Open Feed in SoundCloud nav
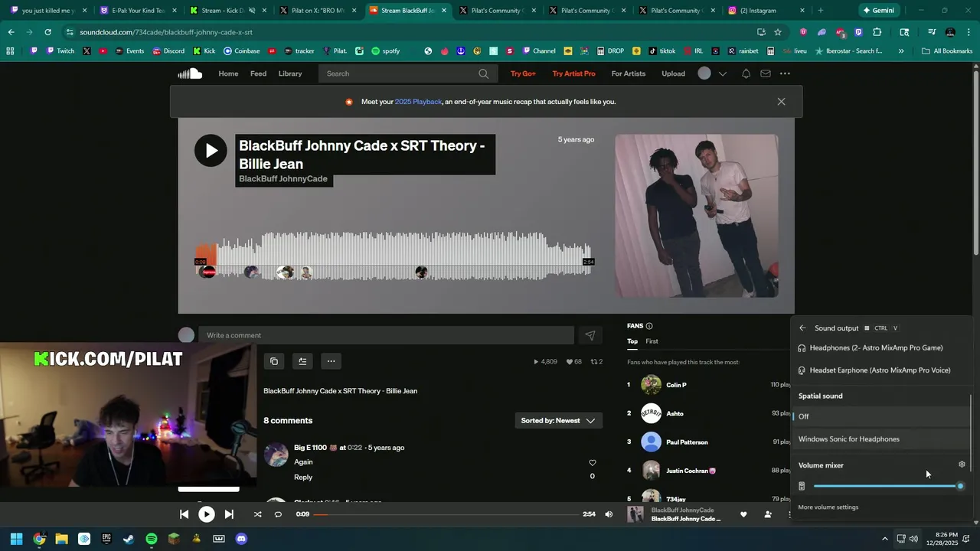 pyautogui.click(x=258, y=73)
